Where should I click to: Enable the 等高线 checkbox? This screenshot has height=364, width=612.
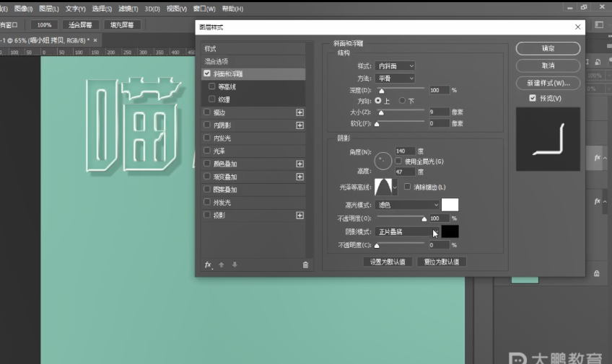click(x=211, y=86)
